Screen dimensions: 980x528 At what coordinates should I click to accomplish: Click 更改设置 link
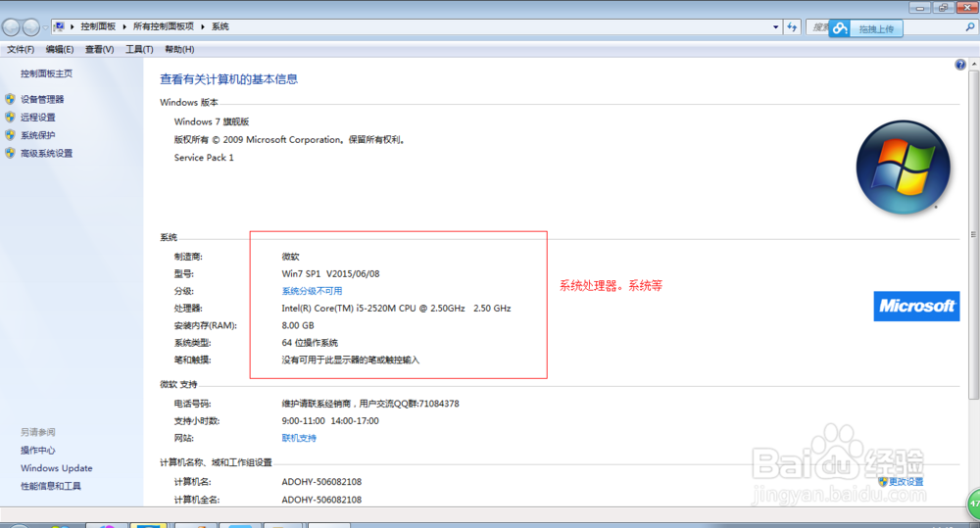pos(906,482)
